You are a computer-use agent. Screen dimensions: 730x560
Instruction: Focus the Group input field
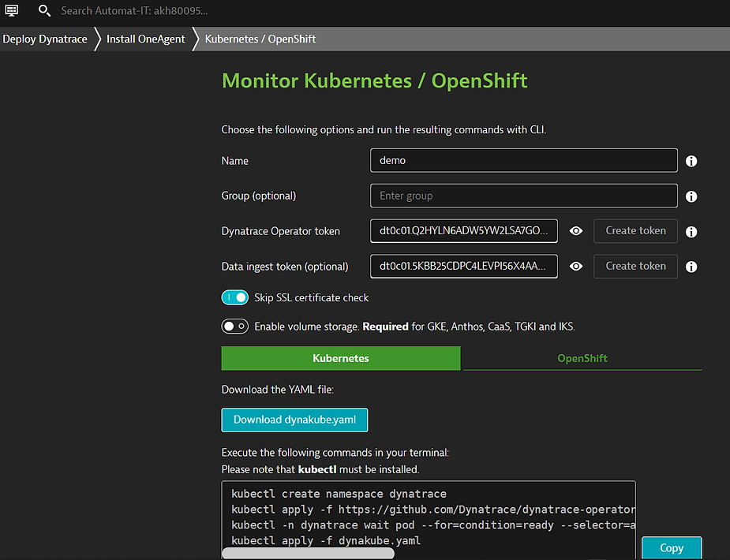[524, 196]
